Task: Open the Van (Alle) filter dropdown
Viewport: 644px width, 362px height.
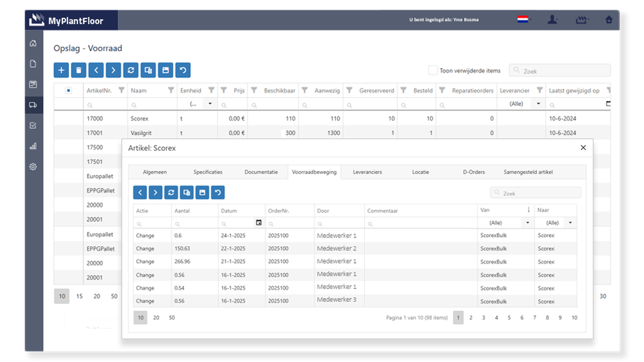Action: point(528,223)
